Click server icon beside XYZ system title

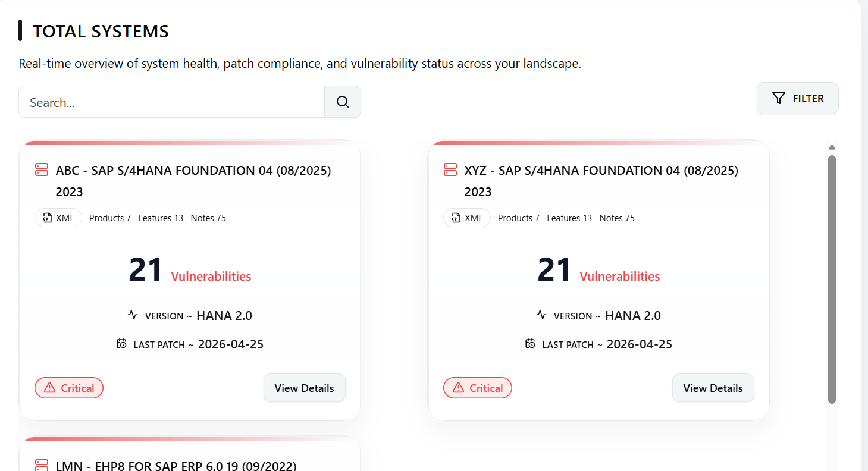tap(450, 170)
